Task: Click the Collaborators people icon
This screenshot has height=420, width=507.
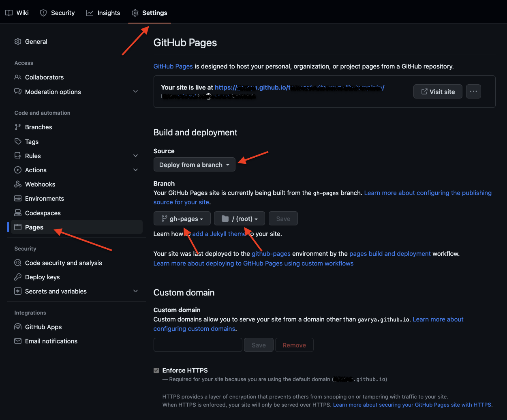Action: (x=18, y=77)
